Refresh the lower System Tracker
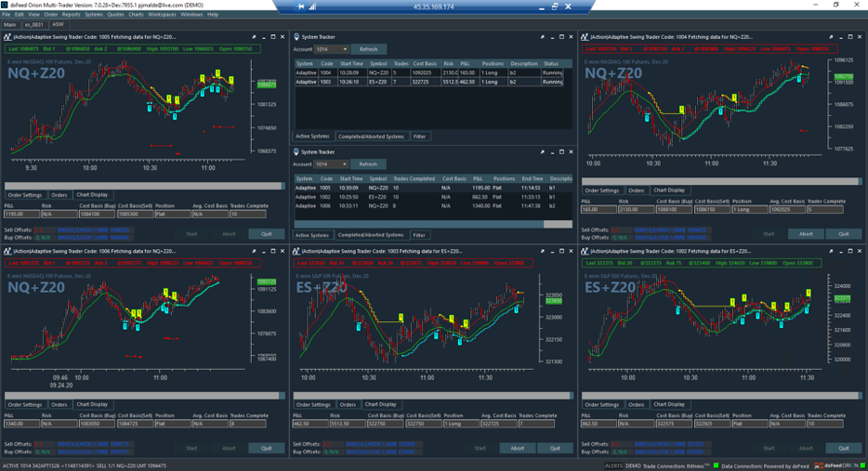The height and width of the screenshot is (471, 868). (x=368, y=164)
